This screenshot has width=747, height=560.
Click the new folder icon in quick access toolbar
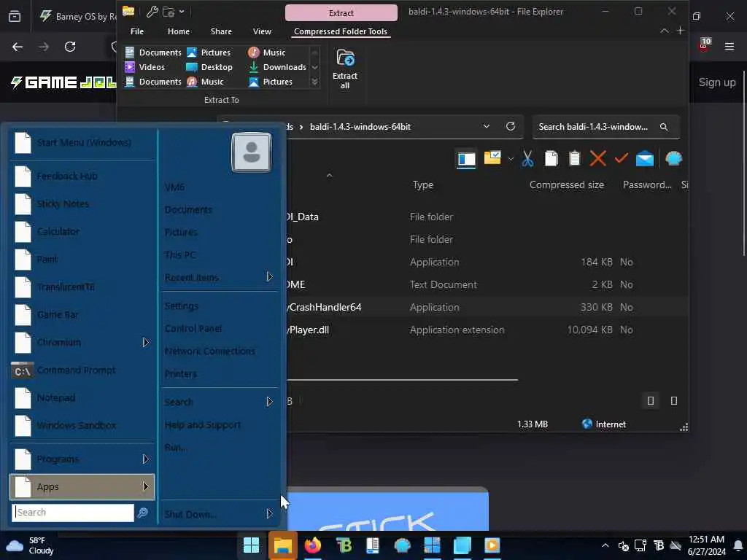(169, 12)
